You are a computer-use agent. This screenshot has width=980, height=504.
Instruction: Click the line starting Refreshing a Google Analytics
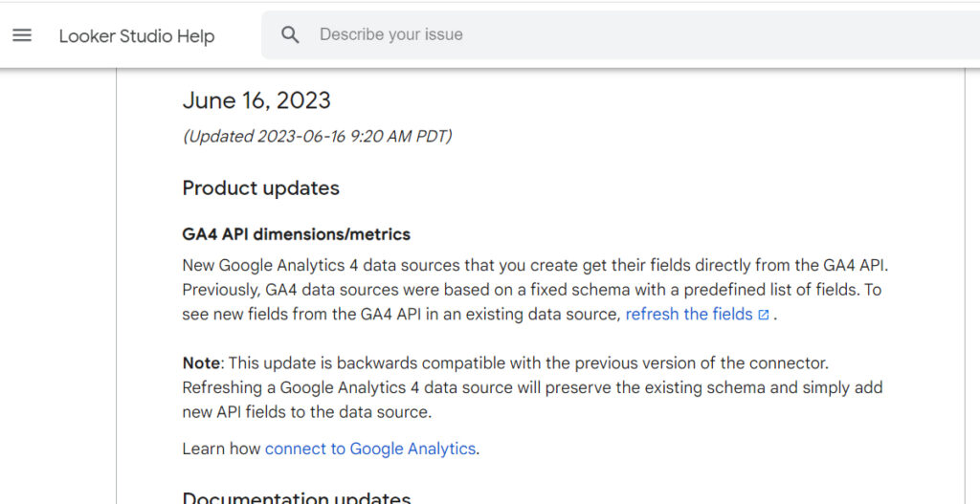tap(532, 388)
